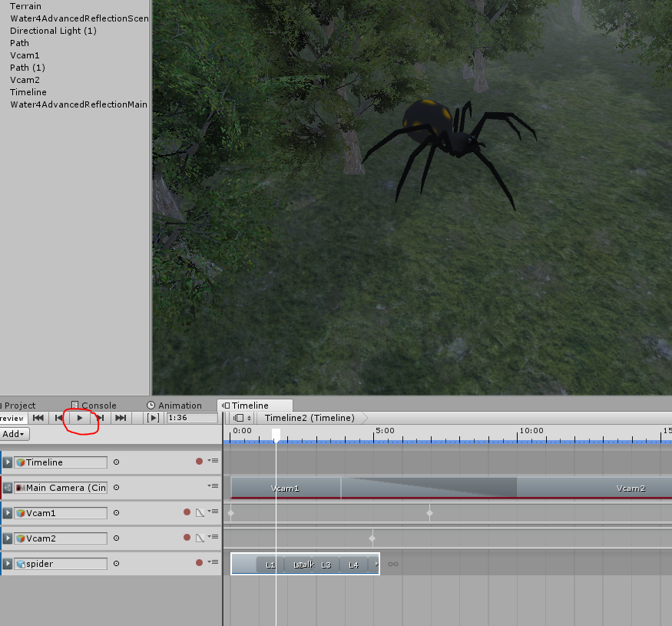Image resolution: width=672 pixels, height=626 pixels.
Task: Select the Timeline window tab
Action: [255, 406]
